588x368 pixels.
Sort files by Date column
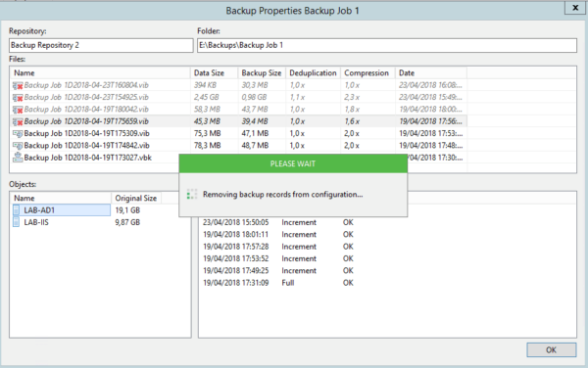(431, 73)
